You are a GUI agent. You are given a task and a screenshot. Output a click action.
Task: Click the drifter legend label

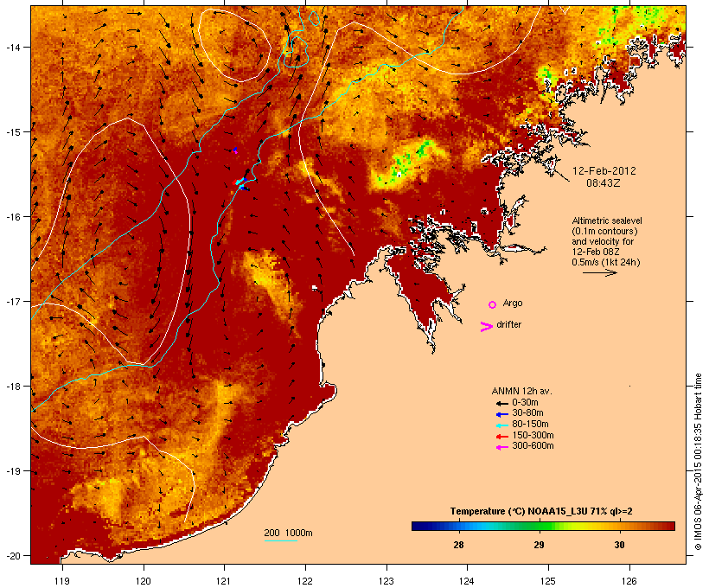508,324
